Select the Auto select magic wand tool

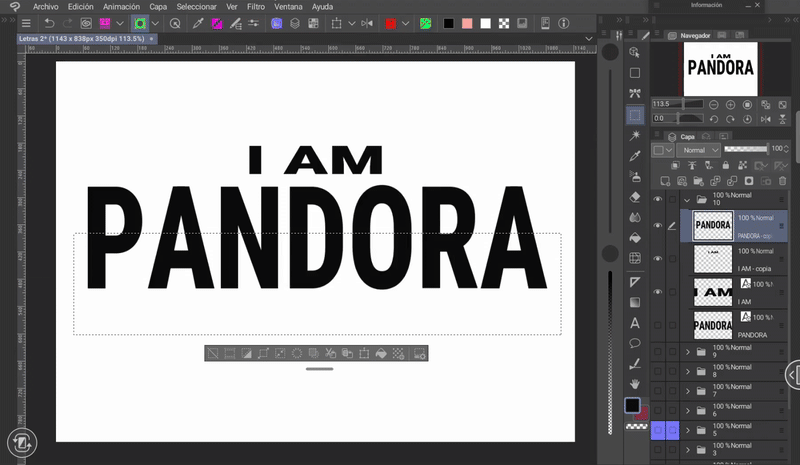(x=634, y=135)
